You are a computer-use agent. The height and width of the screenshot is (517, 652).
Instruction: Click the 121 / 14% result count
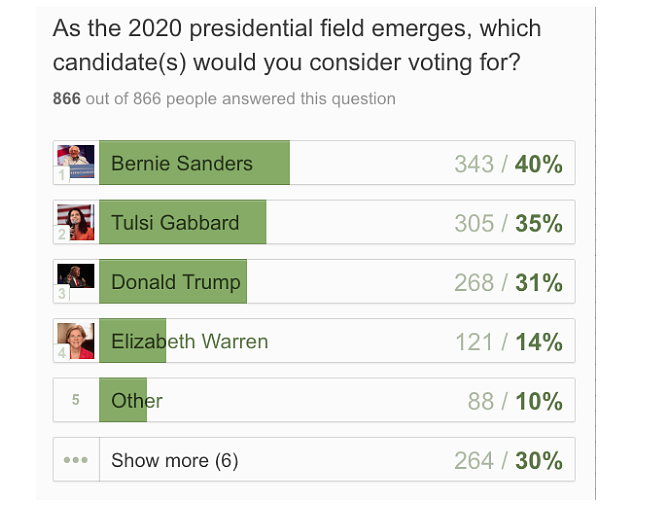point(508,342)
